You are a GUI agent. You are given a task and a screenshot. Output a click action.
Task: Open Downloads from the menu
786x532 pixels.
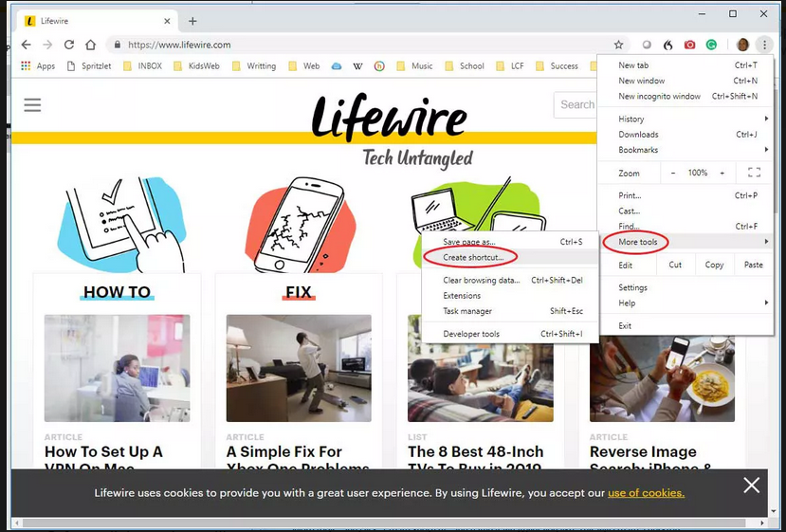685,135
